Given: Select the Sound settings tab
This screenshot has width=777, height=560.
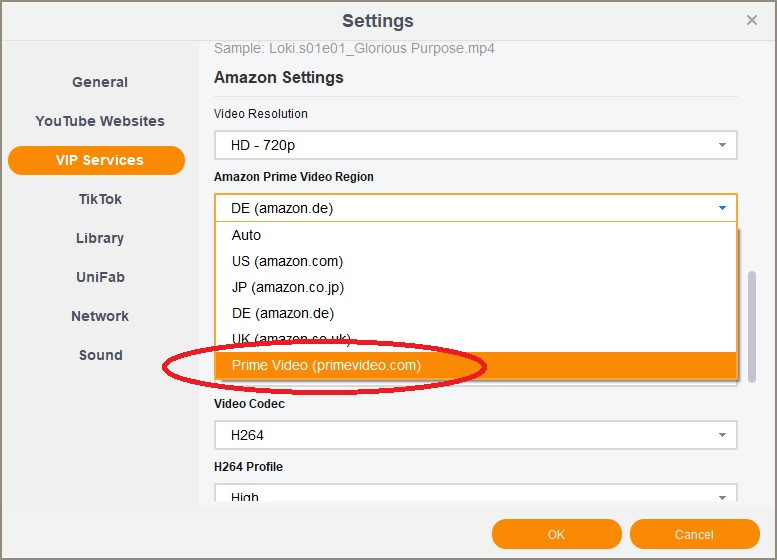Looking at the screenshot, I should click(100, 355).
